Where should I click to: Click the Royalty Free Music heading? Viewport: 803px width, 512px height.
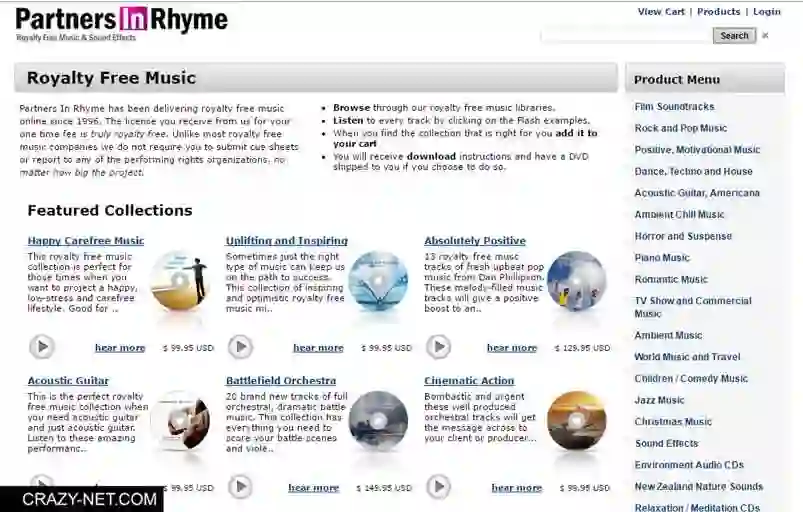111,78
